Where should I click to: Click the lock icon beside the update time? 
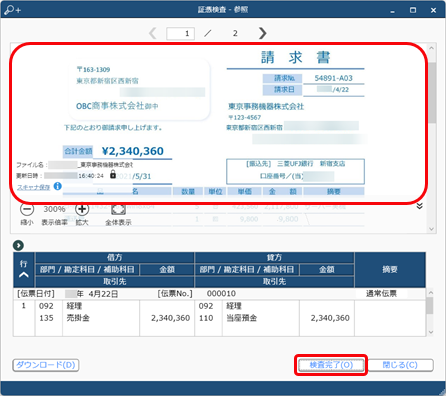click(x=113, y=174)
